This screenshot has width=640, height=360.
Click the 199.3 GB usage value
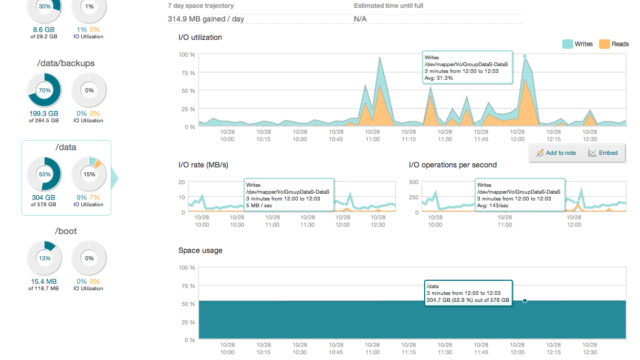click(x=44, y=113)
